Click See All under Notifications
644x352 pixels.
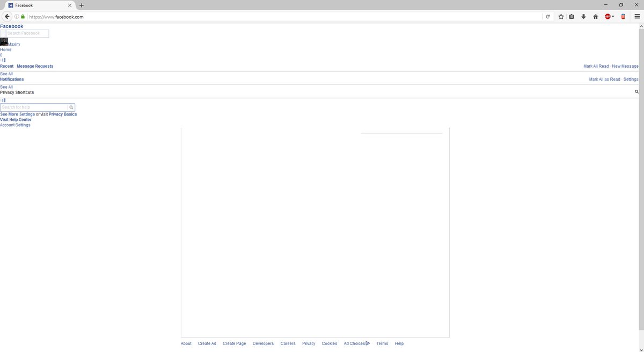point(6,87)
